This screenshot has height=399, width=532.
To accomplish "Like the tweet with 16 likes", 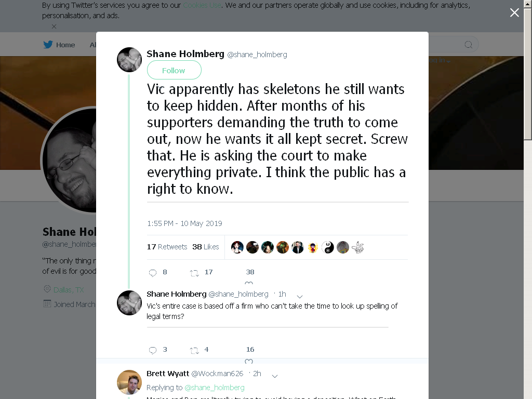I will click(x=249, y=361).
